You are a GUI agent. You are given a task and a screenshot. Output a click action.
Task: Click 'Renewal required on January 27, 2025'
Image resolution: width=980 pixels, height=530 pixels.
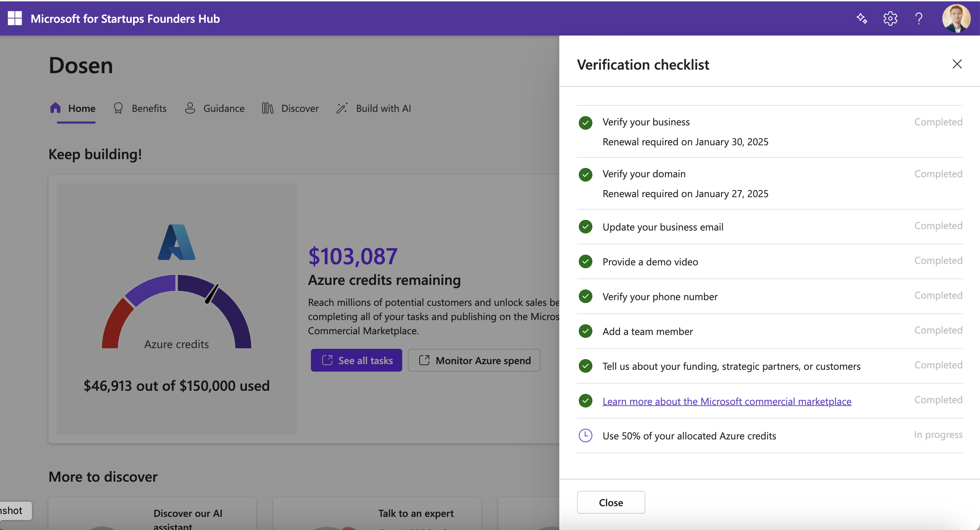(x=685, y=194)
